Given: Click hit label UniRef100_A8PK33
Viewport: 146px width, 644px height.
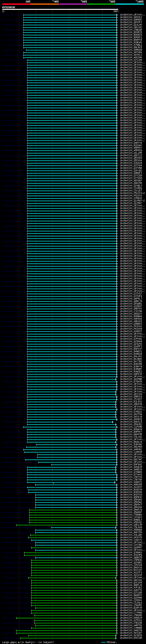Looking at the screenshot, I should pyautogui.click(x=131, y=374).
